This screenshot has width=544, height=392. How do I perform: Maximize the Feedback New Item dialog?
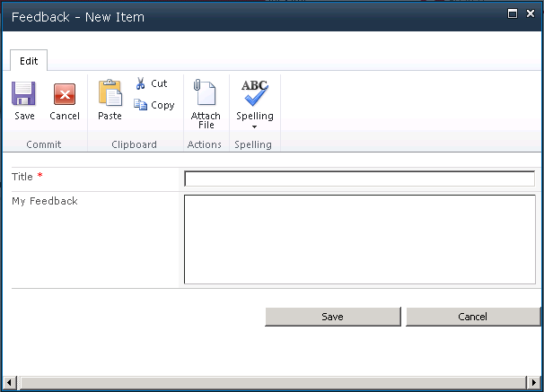tap(513, 13)
